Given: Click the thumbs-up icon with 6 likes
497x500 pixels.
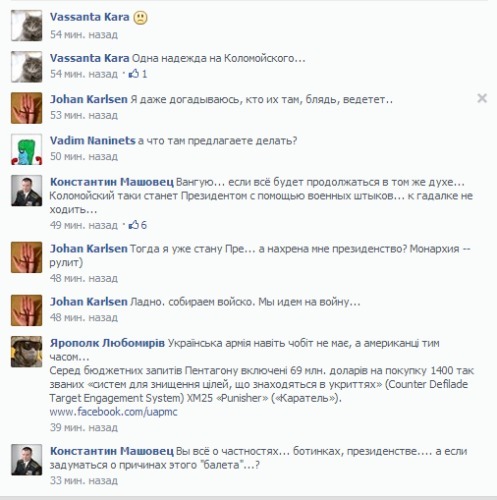Looking at the screenshot, I should pyautogui.click(x=134, y=225).
